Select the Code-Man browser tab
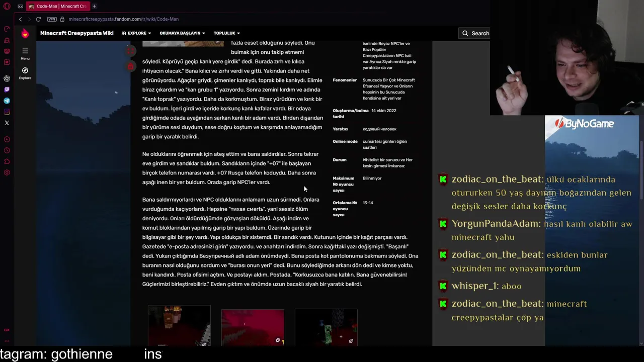 (x=57, y=7)
